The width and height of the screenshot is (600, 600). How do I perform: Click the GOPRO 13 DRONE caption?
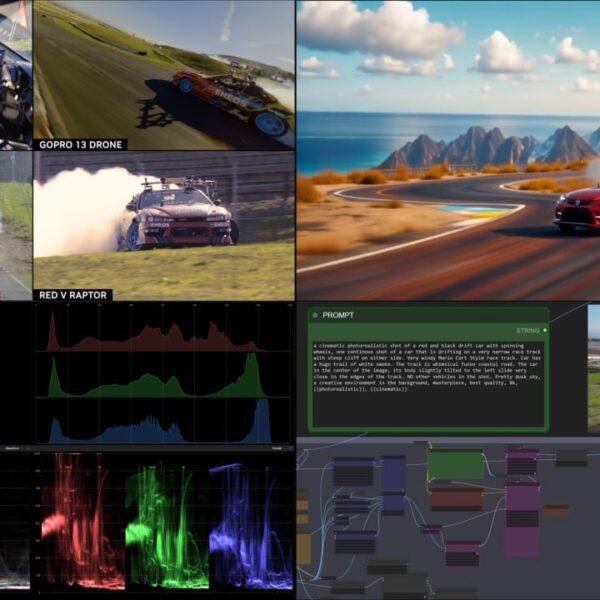tap(80, 145)
